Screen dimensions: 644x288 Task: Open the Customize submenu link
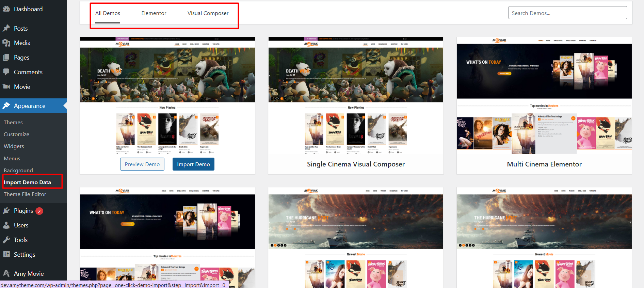click(16, 134)
